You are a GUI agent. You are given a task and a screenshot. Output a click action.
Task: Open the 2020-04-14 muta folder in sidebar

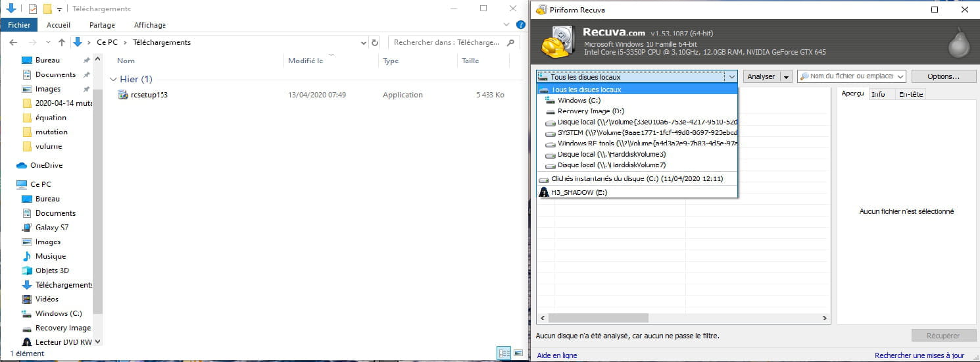(56, 103)
